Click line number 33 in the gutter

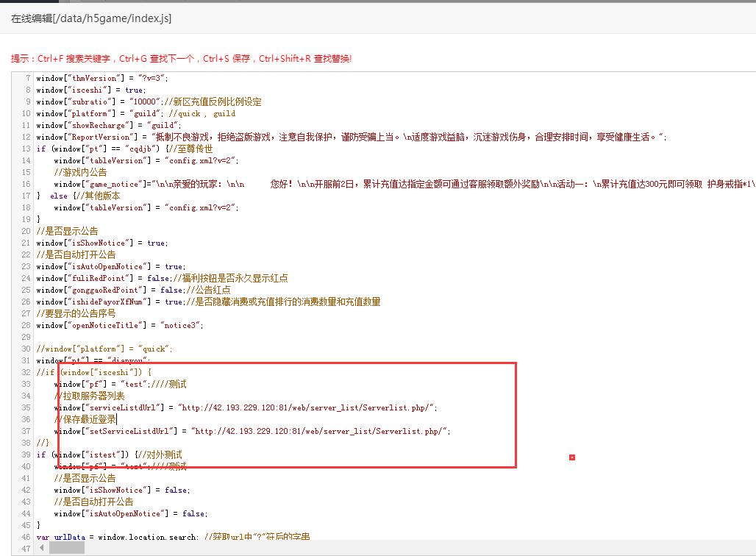pyautogui.click(x=26, y=384)
